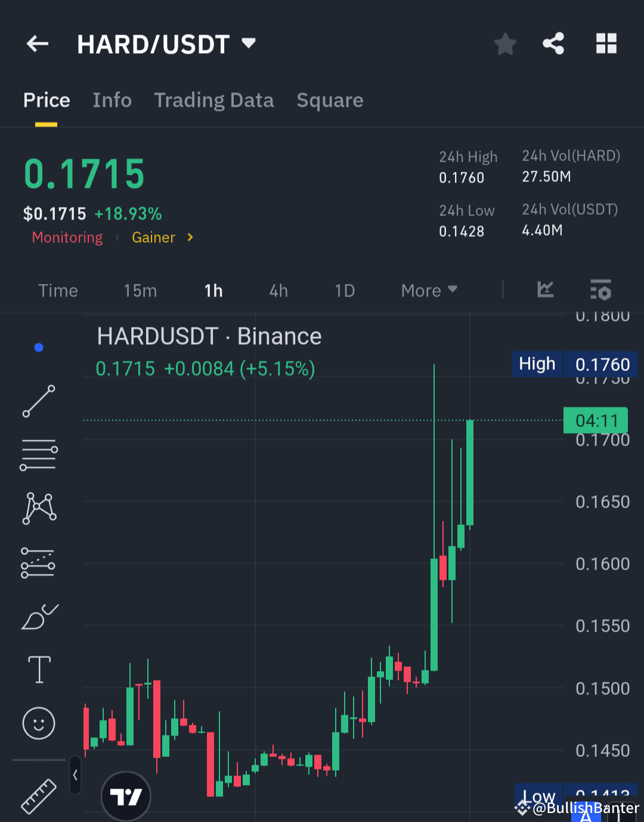The image size is (644, 822).
Task: Open the Info tab
Action: coord(112,100)
